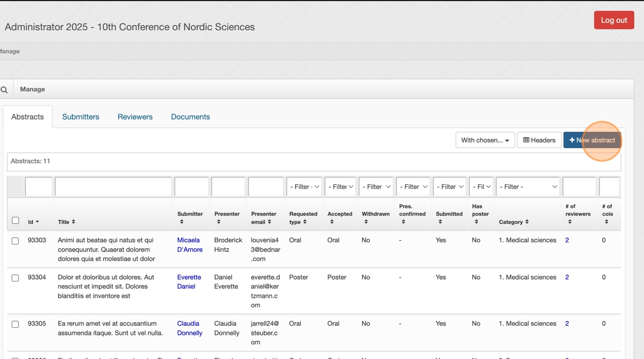Sort by Id column arrow
Image resolution: width=644 pixels, height=359 pixels.
[37, 222]
